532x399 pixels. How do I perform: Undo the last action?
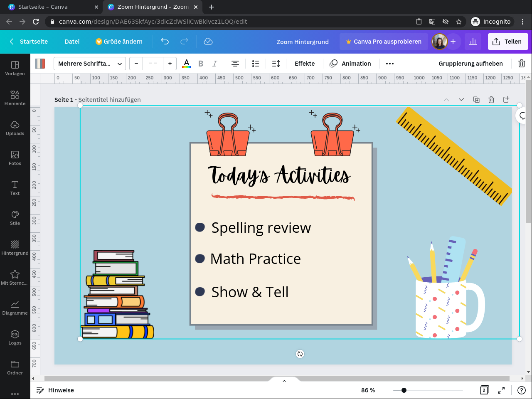click(165, 42)
